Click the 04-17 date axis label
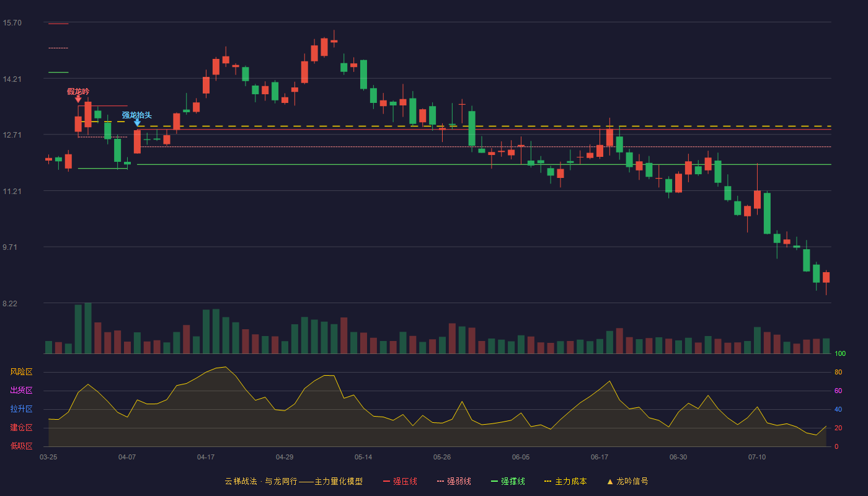This screenshot has height=496, width=868. tap(206, 457)
